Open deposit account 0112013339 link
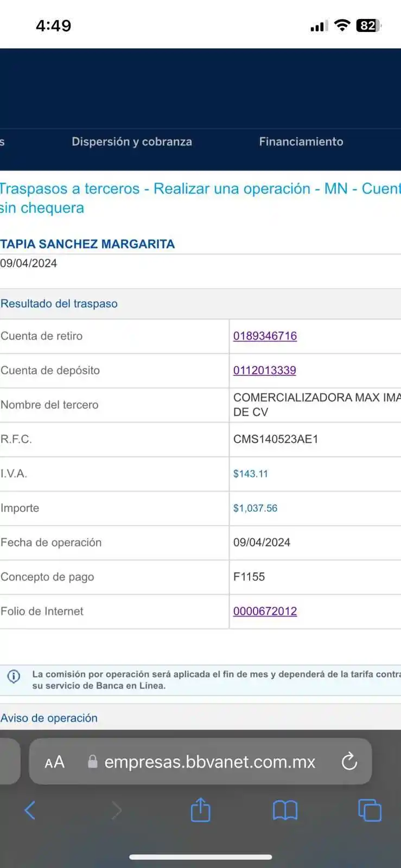Image resolution: width=401 pixels, height=868 pixels. (x=264, y=371)
